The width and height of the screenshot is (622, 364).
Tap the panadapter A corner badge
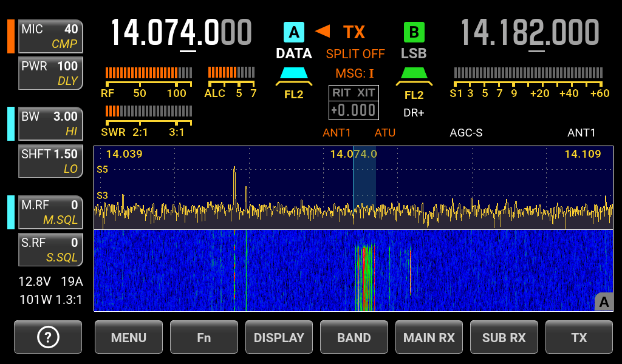tap(603, 302)
